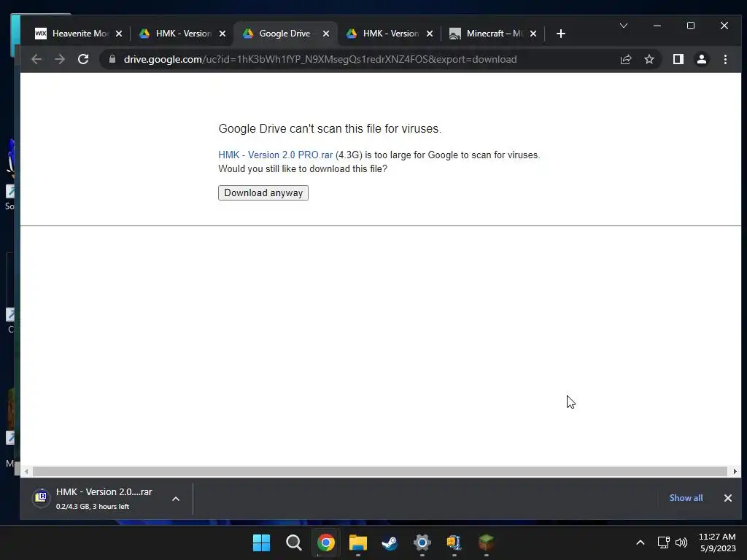Screen dimensions: 747x560
Task: Open the WinRAR archive taskbar icon
Action: click(x=454, y=542)
